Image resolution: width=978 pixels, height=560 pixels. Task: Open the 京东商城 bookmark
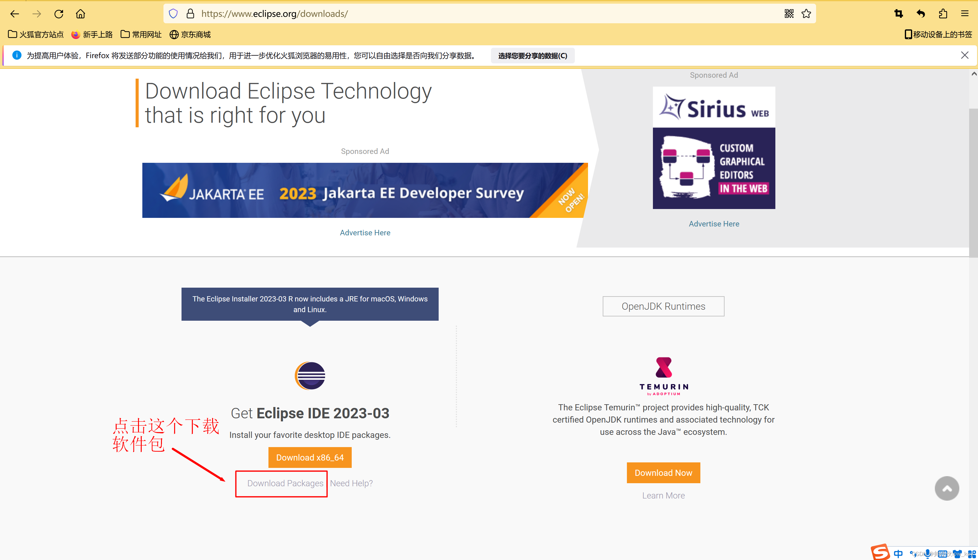pyautogui.click(x=190, y=35)
